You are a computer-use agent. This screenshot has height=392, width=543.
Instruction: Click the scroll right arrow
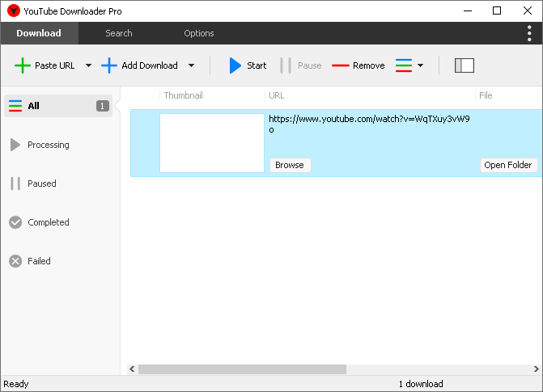tap(536, 369)
